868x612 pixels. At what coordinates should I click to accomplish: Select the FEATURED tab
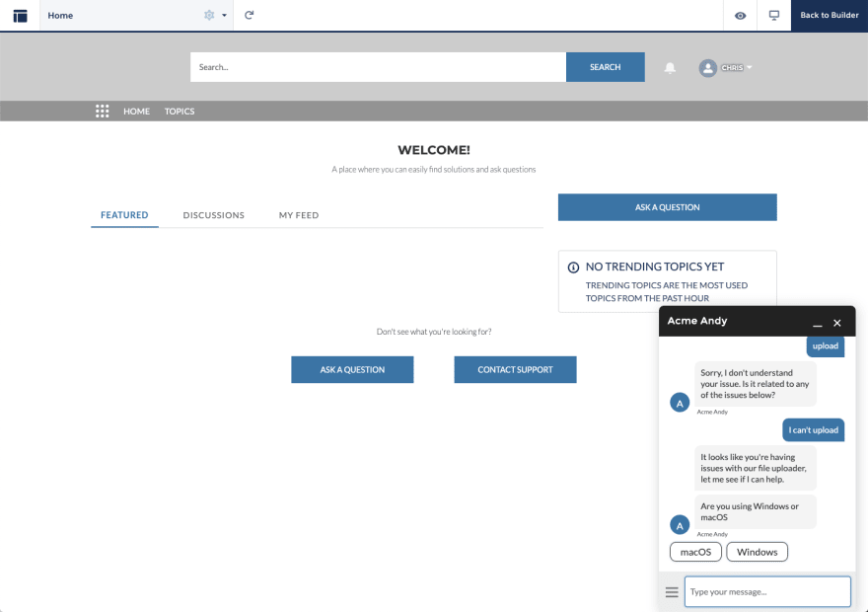[124, 215]
